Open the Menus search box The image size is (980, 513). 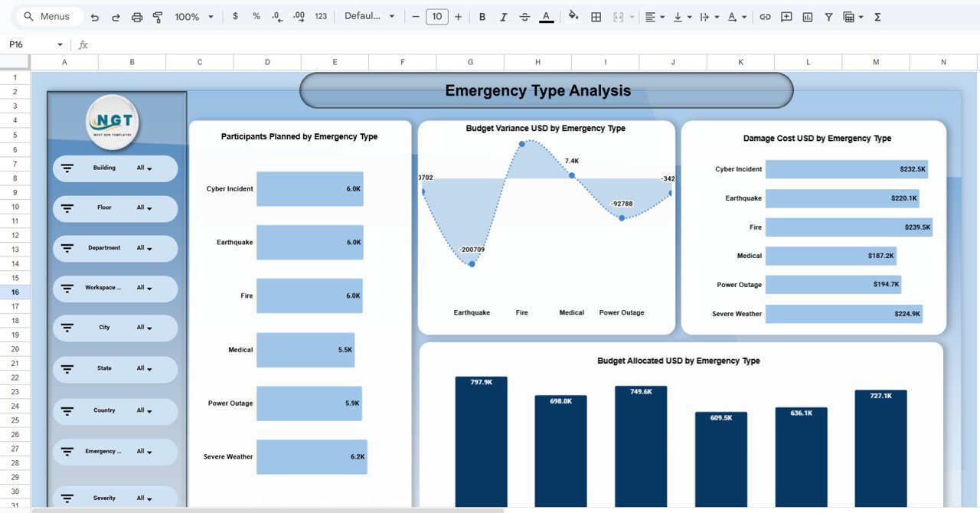[x=47, y=17]
